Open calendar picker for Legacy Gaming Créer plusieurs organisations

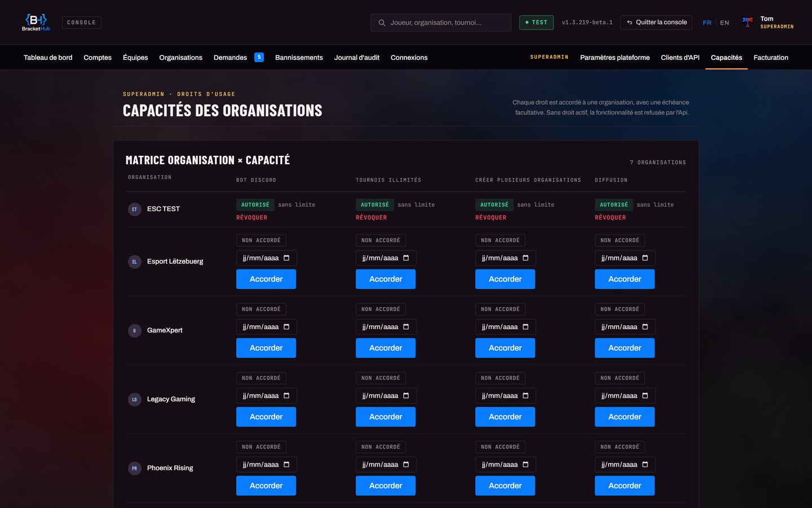pos(526,396)
